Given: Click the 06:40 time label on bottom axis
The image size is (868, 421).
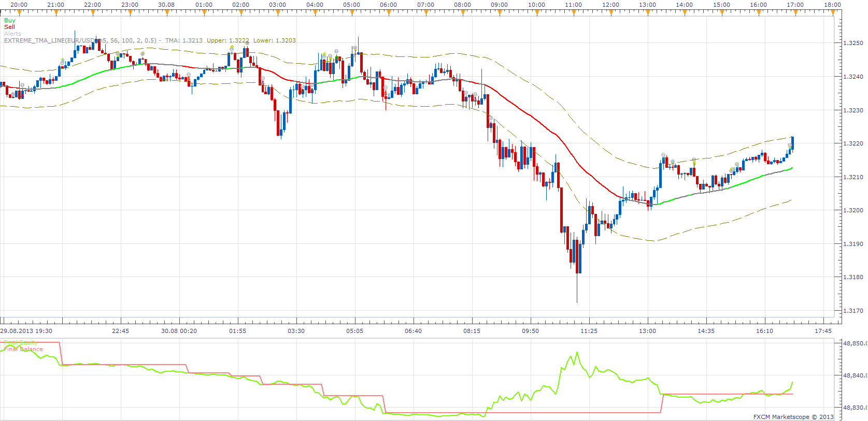Looking at the screenshot, I should click(x=414, y=331).
